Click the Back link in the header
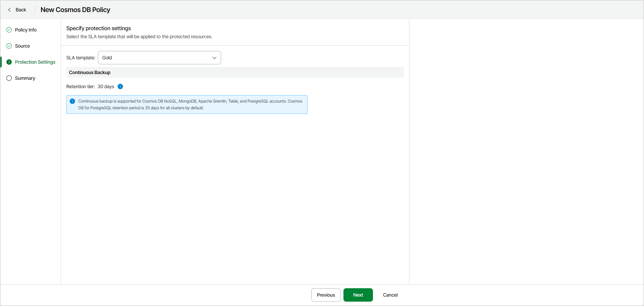The image size is (644, 306). click(21, 10)
